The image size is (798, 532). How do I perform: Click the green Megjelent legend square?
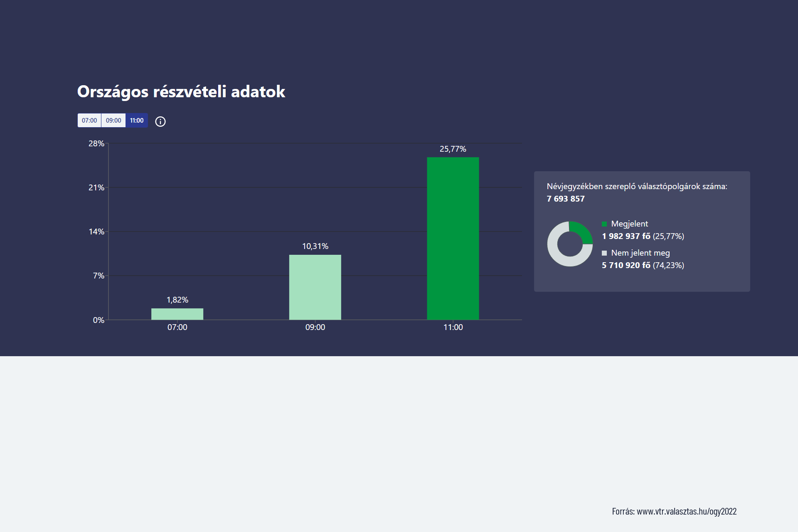pos(604,224)
